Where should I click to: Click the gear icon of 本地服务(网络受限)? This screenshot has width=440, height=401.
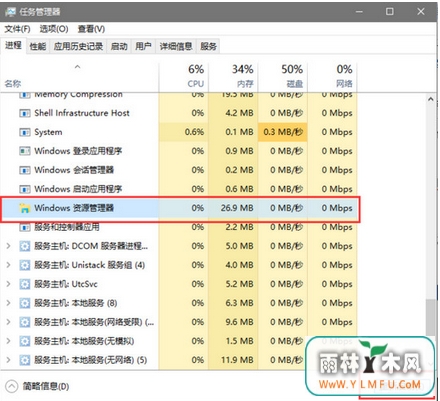[25, 322]
